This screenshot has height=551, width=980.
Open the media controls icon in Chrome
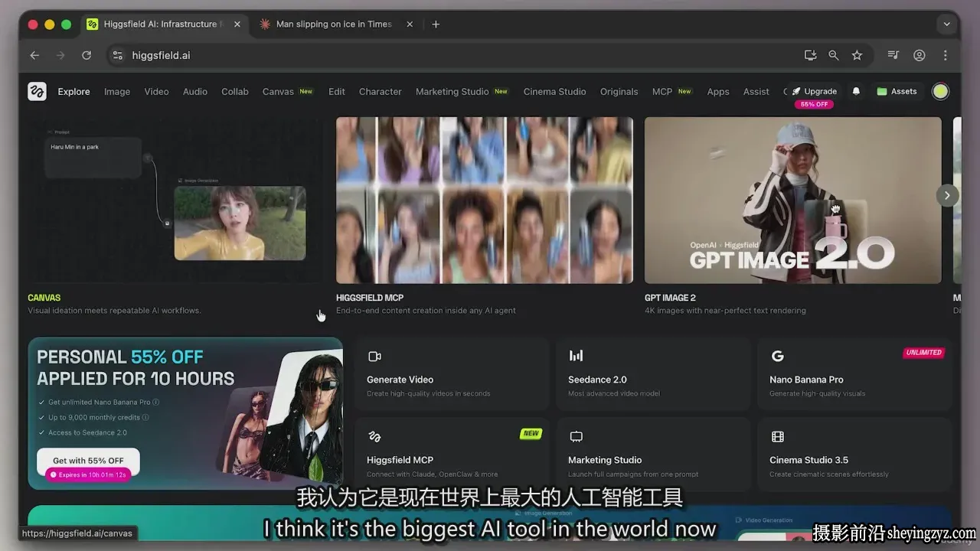[x=893, y=55]
